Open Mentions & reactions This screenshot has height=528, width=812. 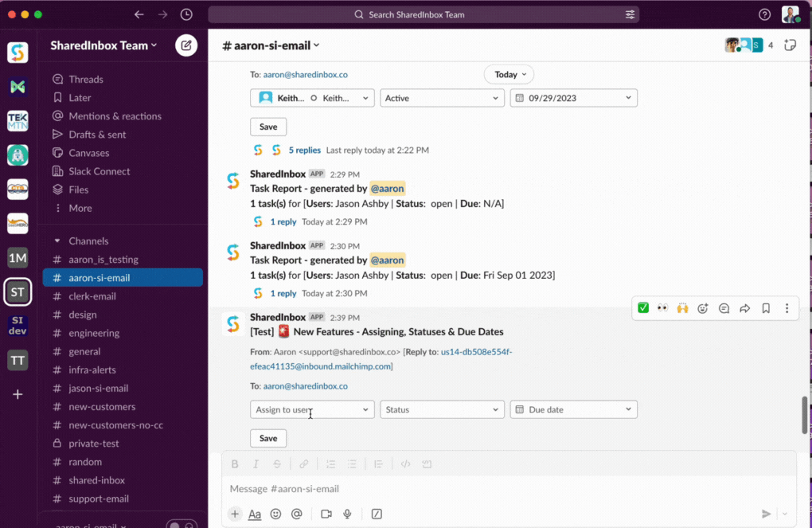[x=115, y=116]
